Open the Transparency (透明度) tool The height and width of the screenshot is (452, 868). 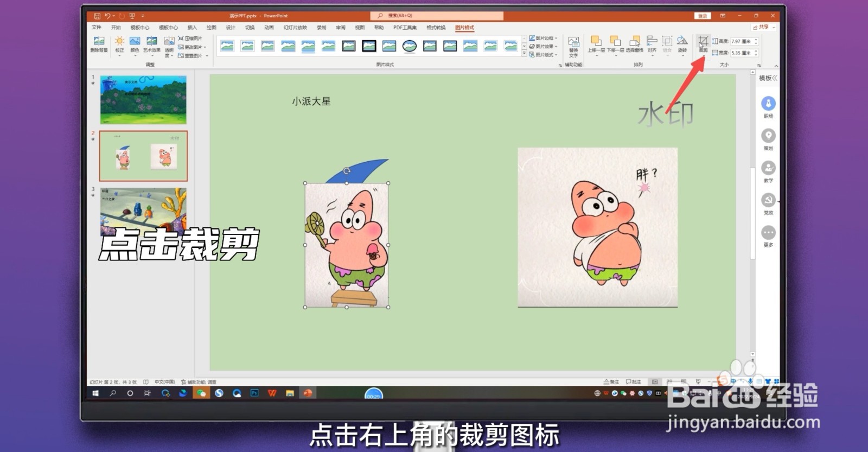[x=169, y=47]
